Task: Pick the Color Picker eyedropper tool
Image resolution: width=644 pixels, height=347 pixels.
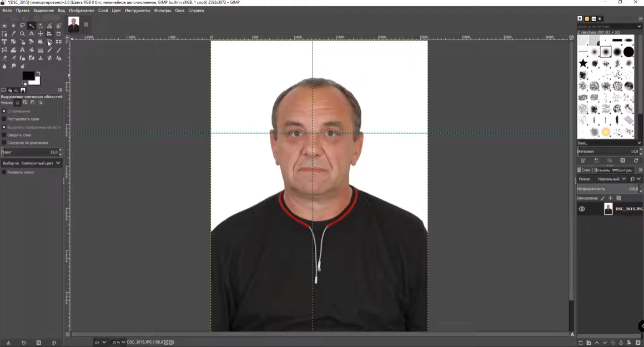Action: tap(13, 34)
